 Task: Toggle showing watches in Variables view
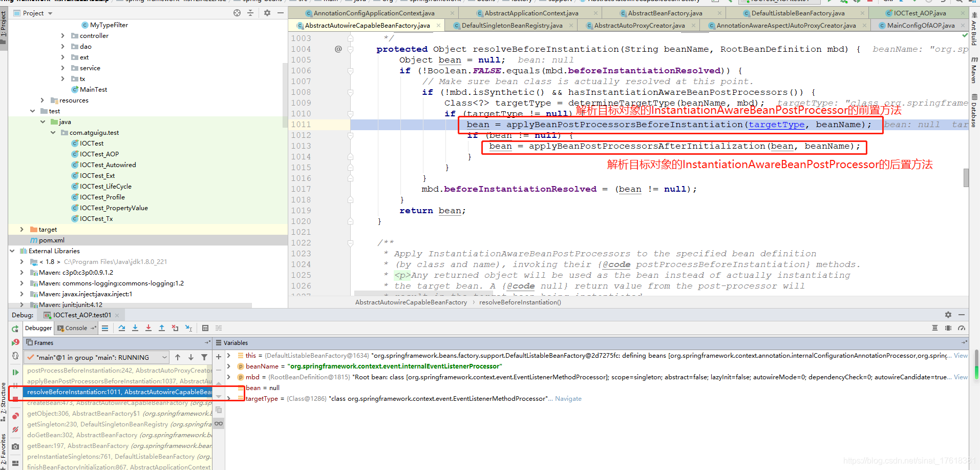[x=219, y=423]
